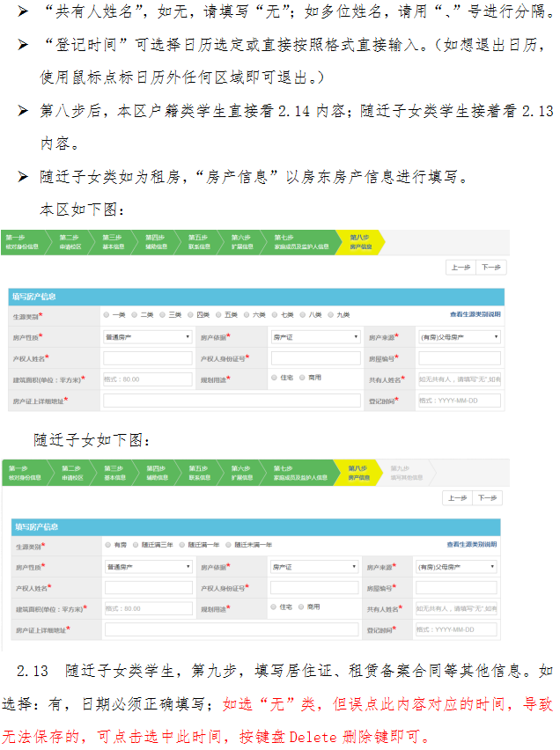Open 房产性质 dropdown in the 本区 form
The height and width of the screenshot is (750, 560).
147,337
